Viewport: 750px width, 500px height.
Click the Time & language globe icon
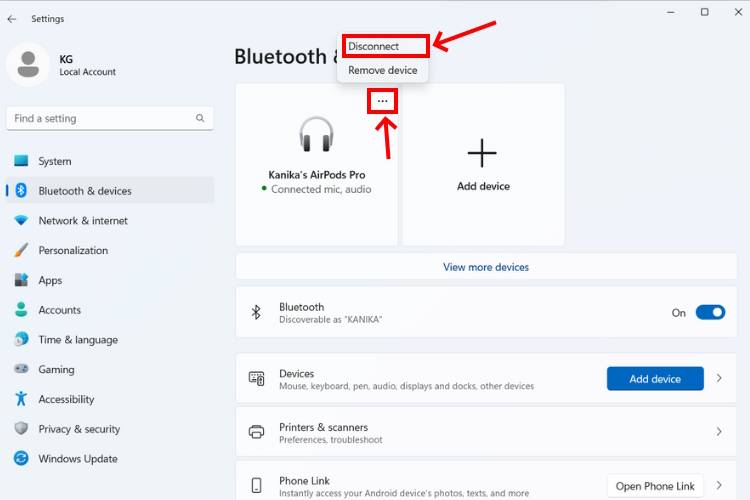21,339
